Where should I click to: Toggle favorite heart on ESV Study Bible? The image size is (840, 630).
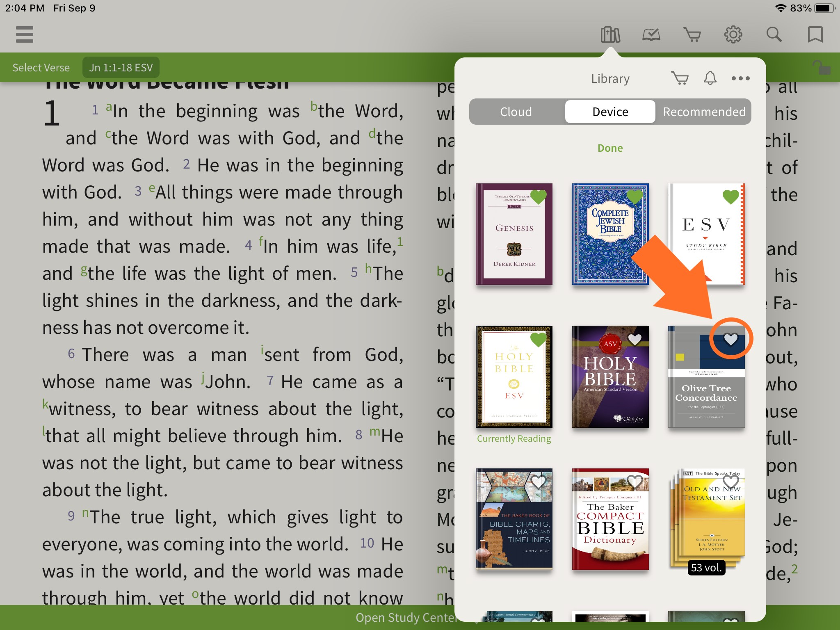click(731, 197)
